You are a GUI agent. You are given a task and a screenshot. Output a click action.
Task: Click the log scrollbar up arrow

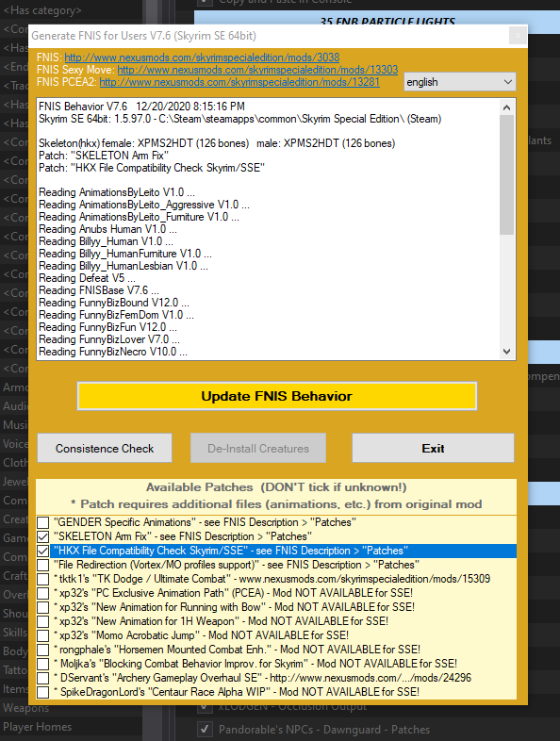(x=506, y=107)
